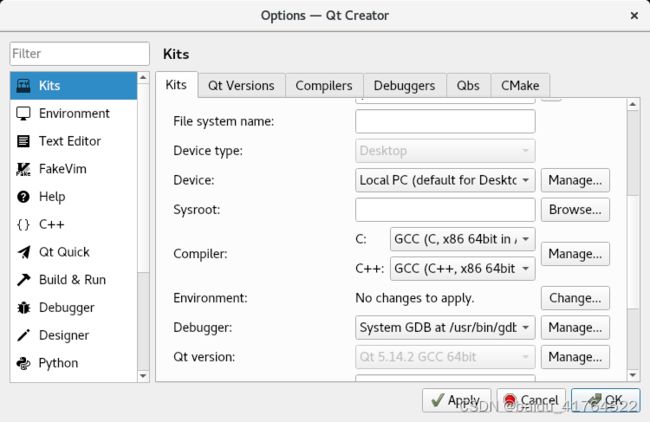Click the Browse button for Sysroot

coord(575,210)
